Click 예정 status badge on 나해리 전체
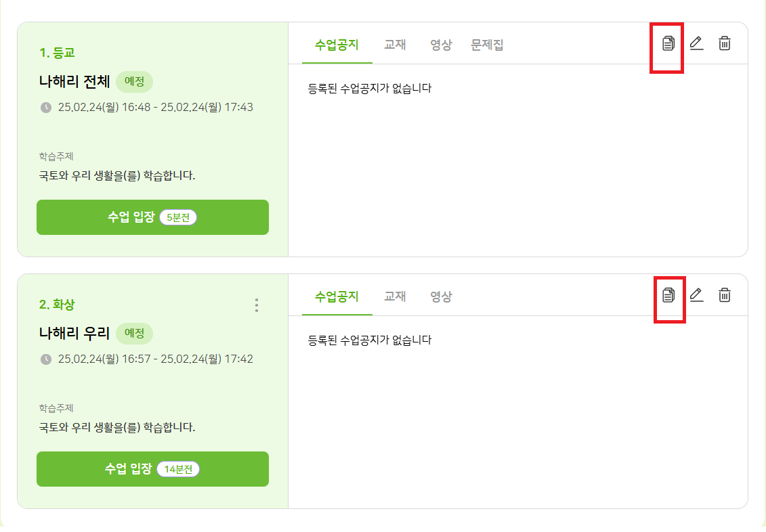Screen dimensions: 766x532 [x=134, y=82]
